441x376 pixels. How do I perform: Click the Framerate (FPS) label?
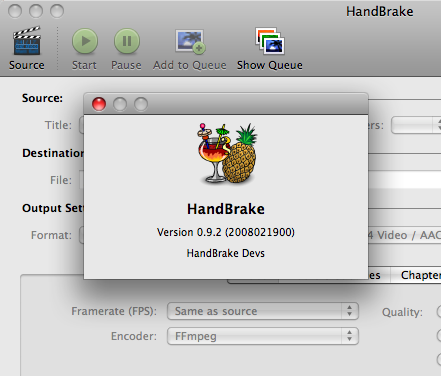pyautogui.click(x=114, y=311)
